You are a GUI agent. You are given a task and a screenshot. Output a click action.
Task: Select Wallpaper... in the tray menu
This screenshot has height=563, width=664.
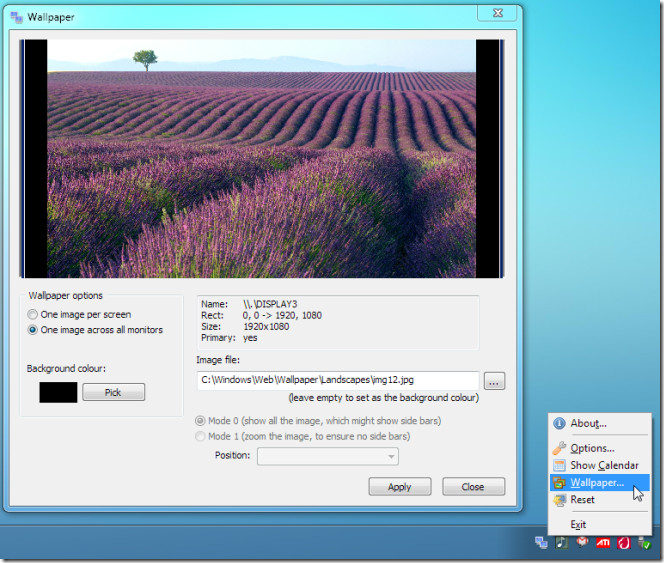600,483
